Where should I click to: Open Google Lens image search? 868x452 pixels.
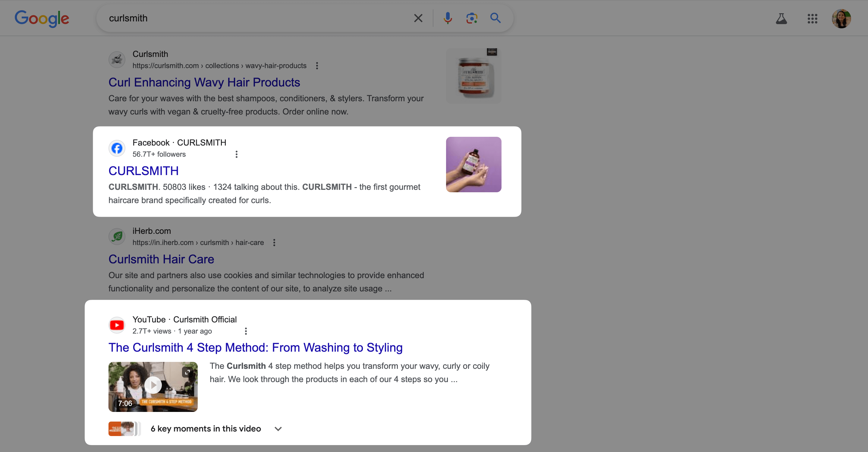pos(471,18)
